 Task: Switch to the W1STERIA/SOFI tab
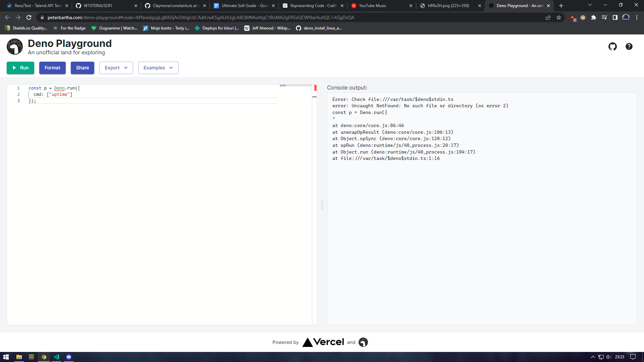pyautogui.click(x=98, y=6)
